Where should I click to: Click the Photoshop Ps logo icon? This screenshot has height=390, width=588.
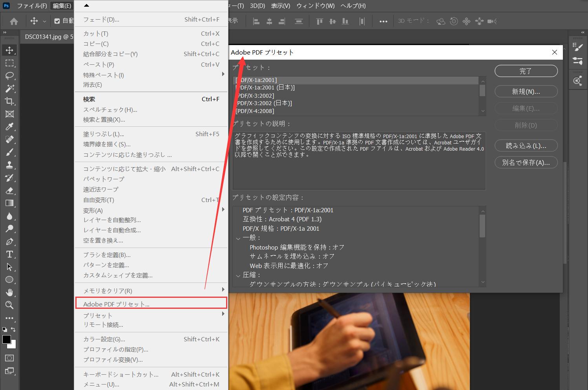6,5
